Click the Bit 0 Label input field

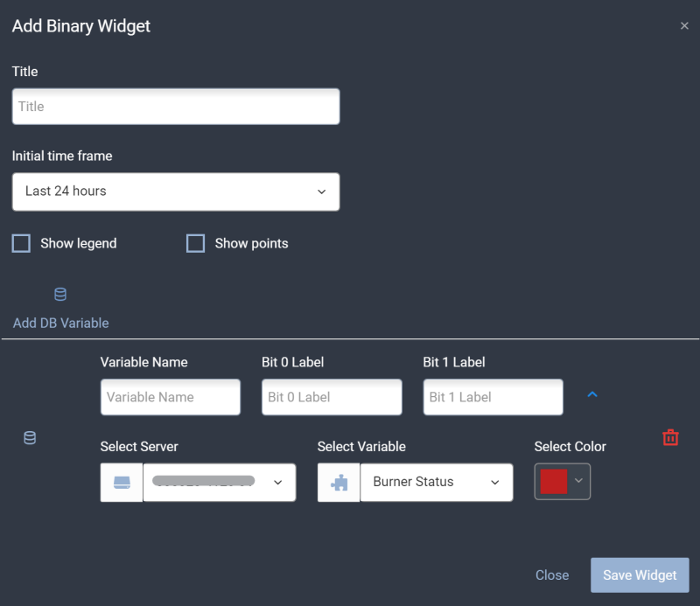click(x=332, y=397)
